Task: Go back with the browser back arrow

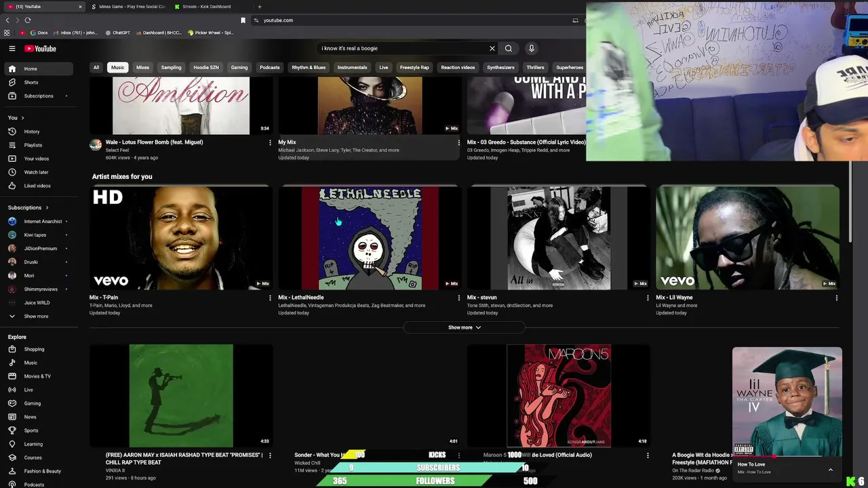Action: click(x=7, y=20)
